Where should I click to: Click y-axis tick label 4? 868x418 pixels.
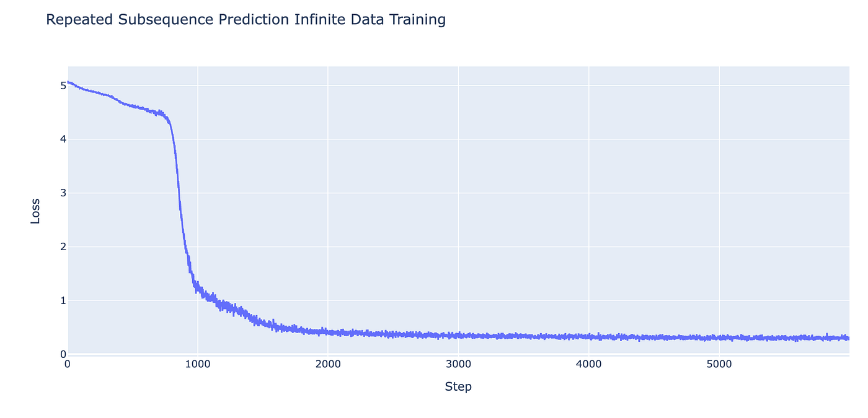click(63, 139)
